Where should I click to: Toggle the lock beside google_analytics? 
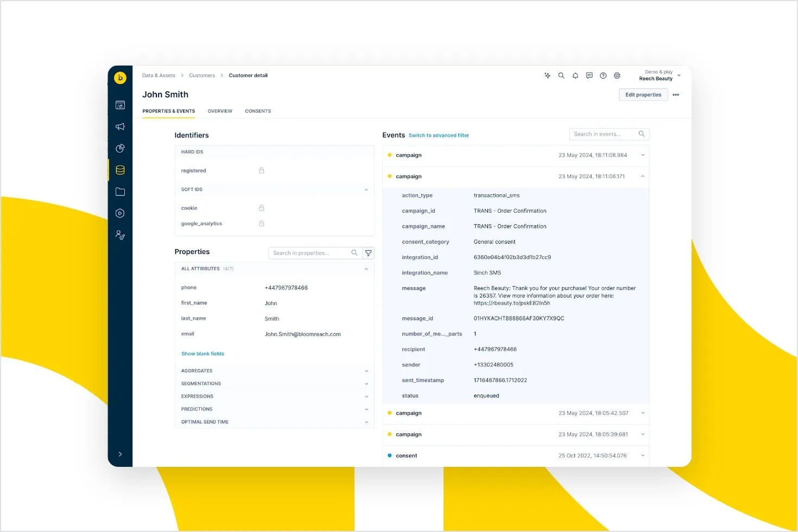coord(261,223)
